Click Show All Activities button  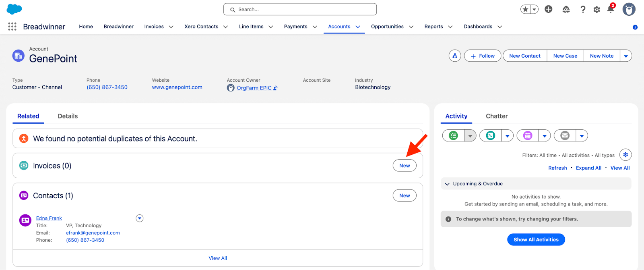pos(536,240)
